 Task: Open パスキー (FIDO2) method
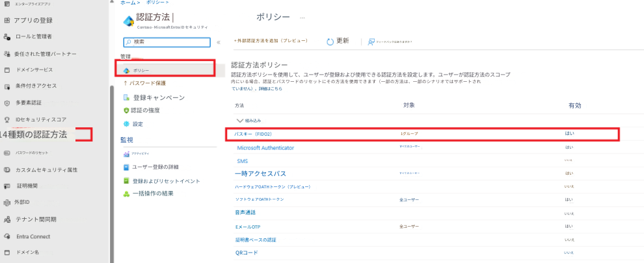[x=253, y=134]
